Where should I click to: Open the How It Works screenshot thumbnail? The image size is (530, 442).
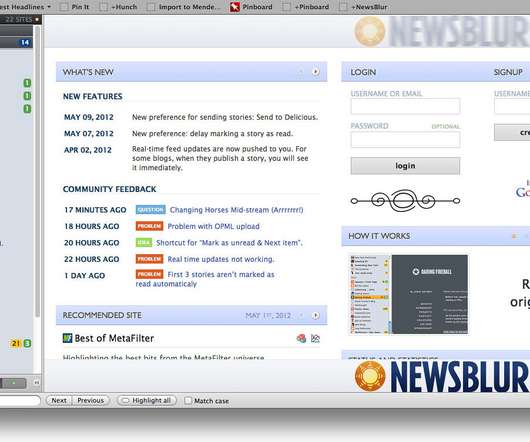(x=409, y=294)
